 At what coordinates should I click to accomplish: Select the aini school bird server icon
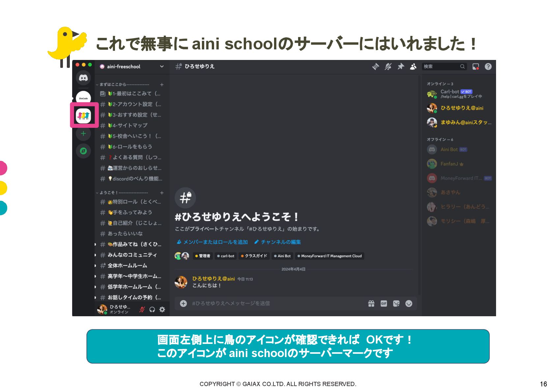click(x=83, y=115)
